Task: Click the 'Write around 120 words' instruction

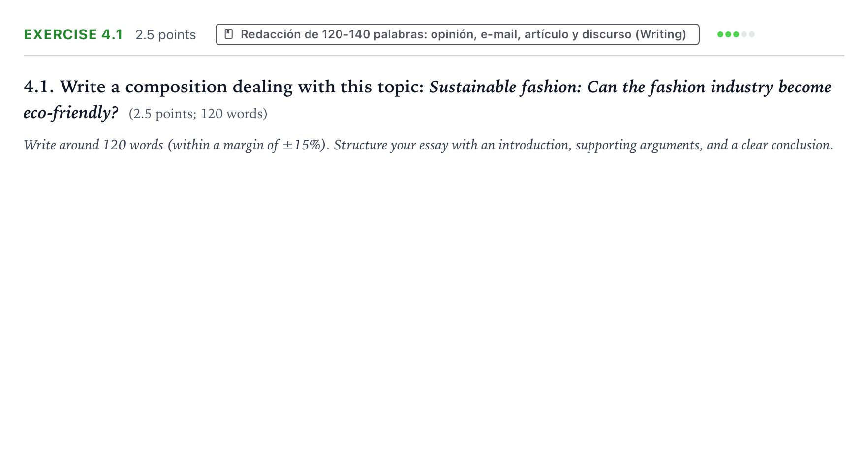Action: click(x=93, y=145)
